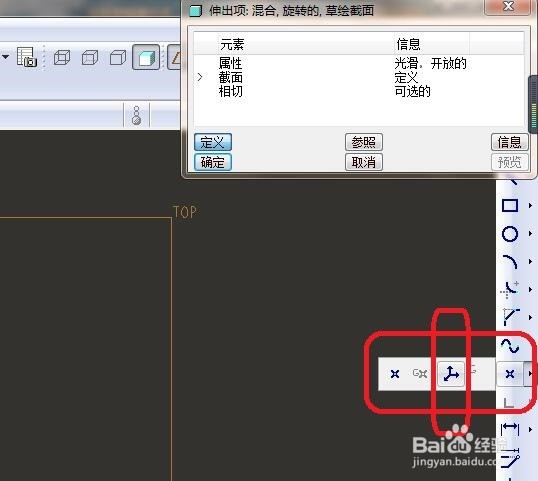Select the hidden line display icon
Viewport: 538px width, 481px height.
(90, 57)
